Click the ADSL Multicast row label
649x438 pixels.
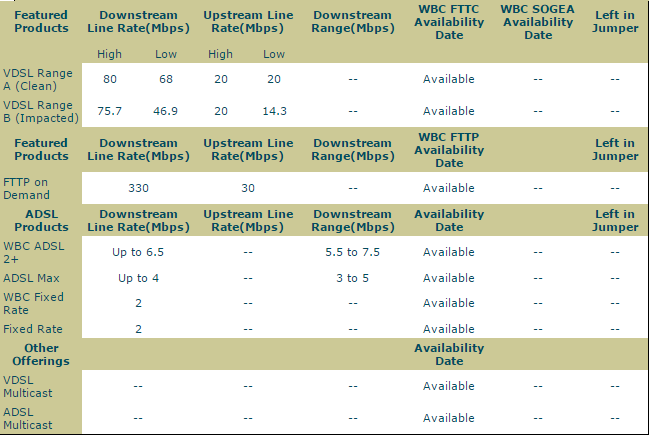tap(27, 419)
